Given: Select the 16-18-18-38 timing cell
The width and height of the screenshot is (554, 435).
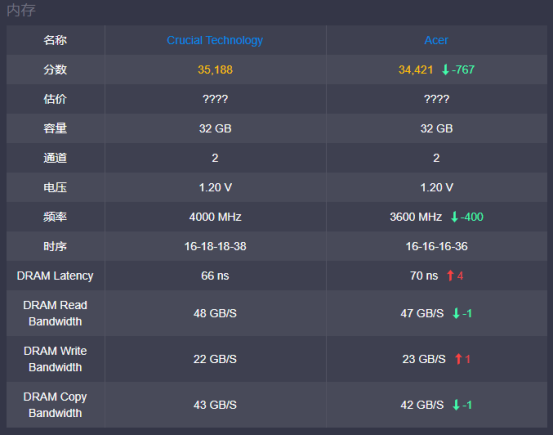Looking at the screenshot, I should (215, 246).
